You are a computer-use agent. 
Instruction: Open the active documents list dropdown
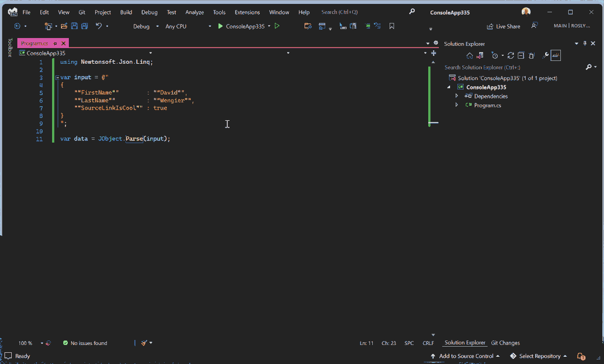pos(428,44)
